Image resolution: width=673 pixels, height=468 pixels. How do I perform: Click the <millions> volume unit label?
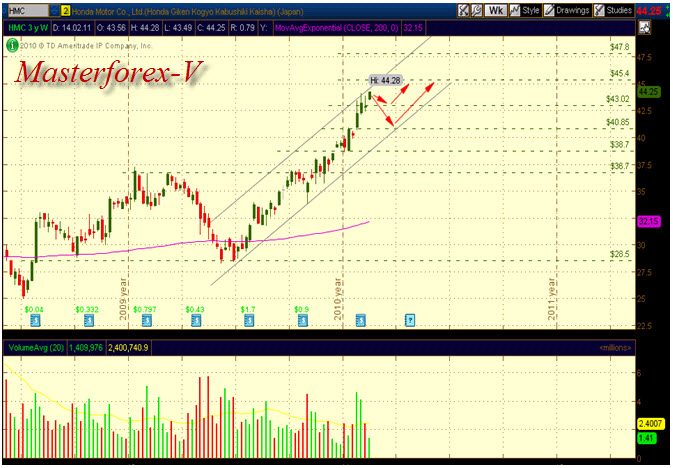[x=615, y=348]
